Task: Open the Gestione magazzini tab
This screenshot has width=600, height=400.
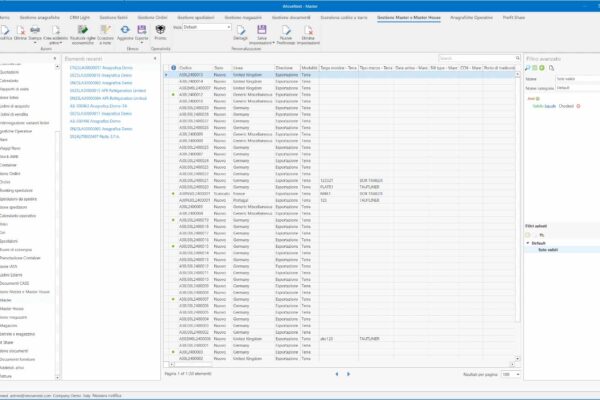Action: (243, 18)
